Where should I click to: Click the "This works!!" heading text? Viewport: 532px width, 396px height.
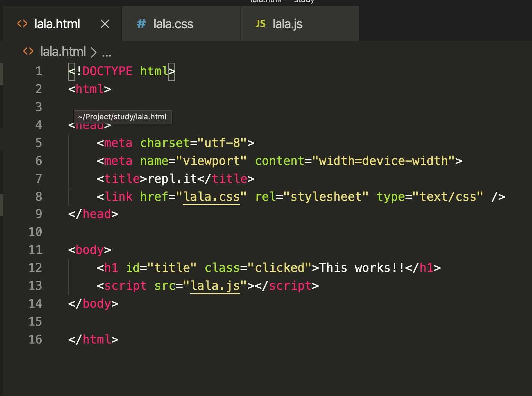tap(362, 268)
